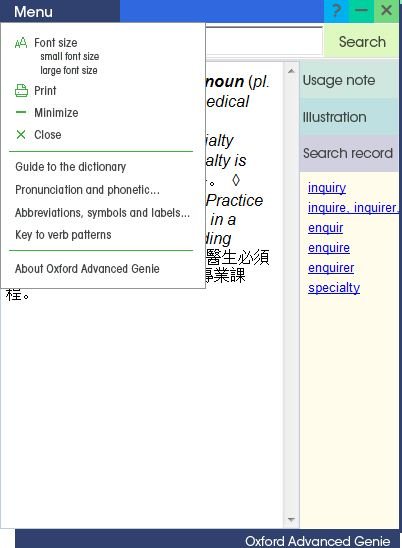This screenshot has height=548, width=402.
Task: Open help via the question mark icon
Action: click(x=336, y=11)
